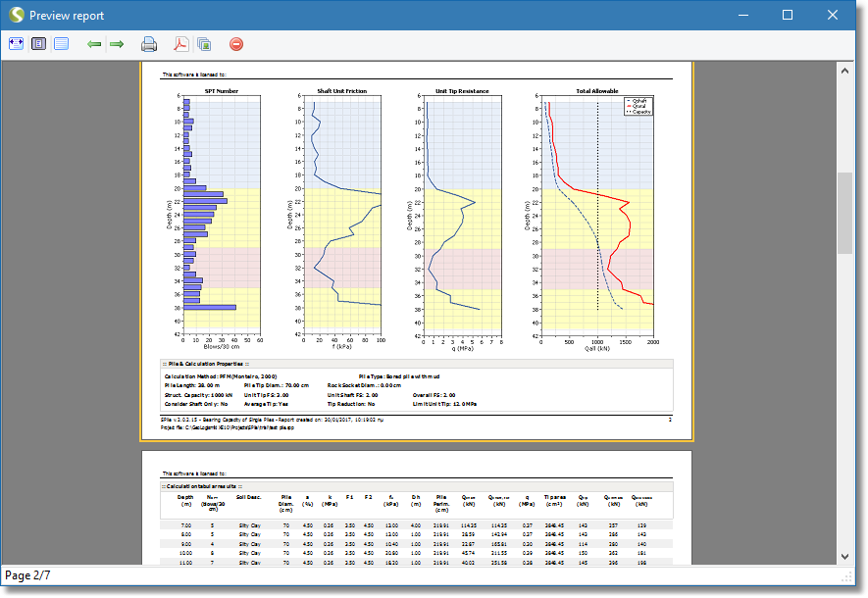The width and height of the screenshot is (868, 598).
Task: Click the vertical scrollbar up arrow
Action: [843, 72]
